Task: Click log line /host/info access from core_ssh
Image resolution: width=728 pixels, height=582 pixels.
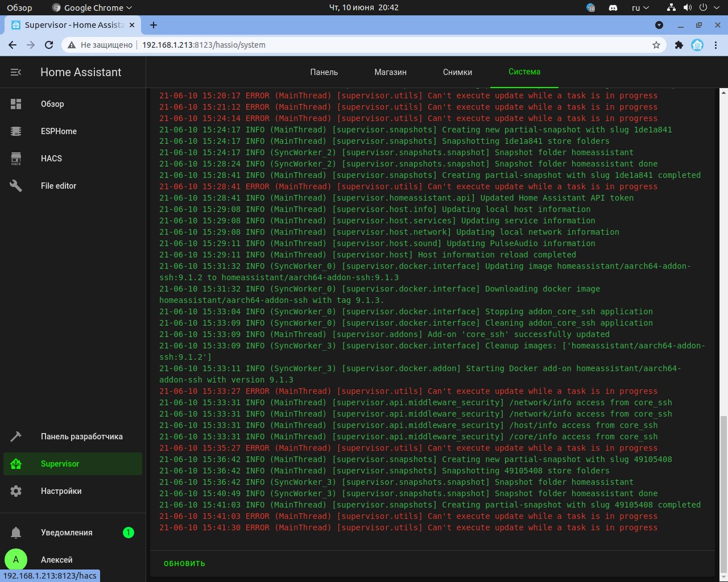Action: [408, 425]
